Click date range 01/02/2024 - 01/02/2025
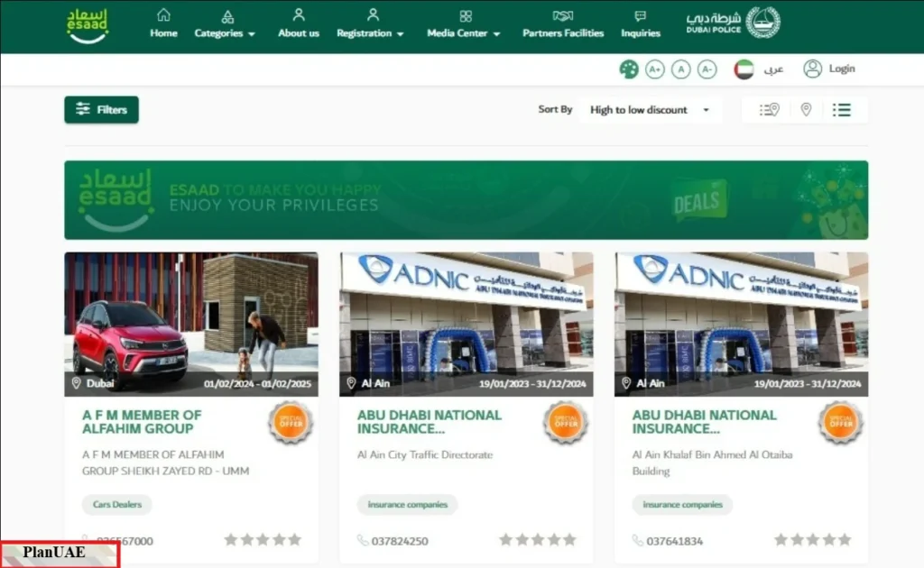Image resolution: width=924 pixels, height=568 pixels. [x=257, y=384]
